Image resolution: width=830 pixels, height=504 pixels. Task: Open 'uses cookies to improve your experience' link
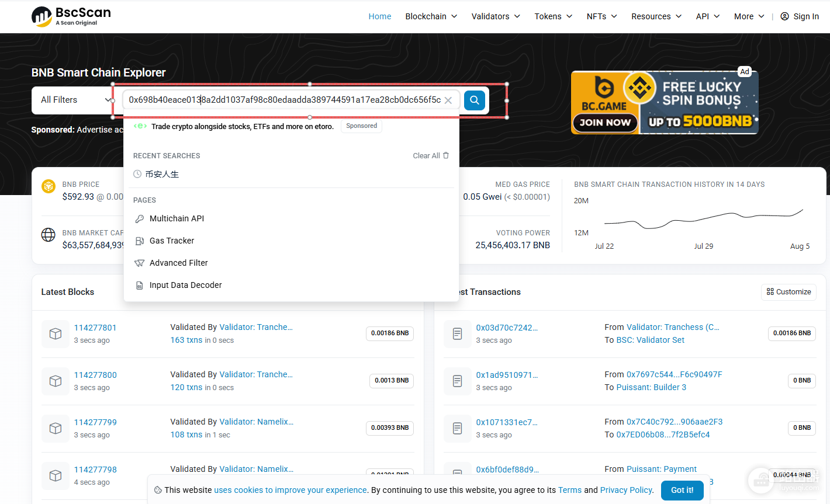[290, 491]
